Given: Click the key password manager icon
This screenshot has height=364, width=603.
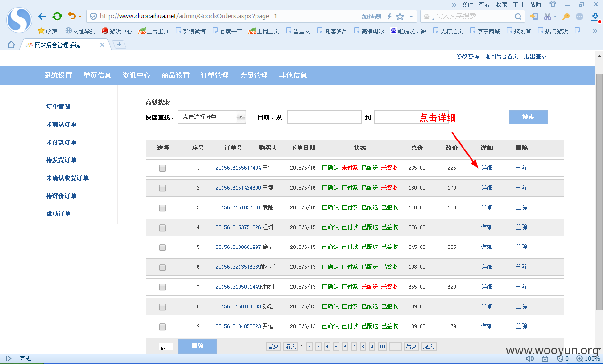Looking at the screenshot, I should click(566, 17).
